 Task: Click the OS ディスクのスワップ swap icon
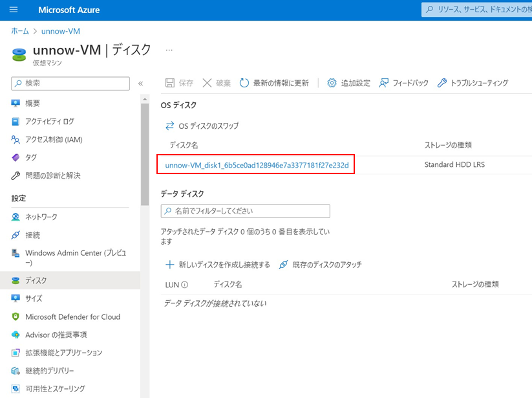coord(169,126)
